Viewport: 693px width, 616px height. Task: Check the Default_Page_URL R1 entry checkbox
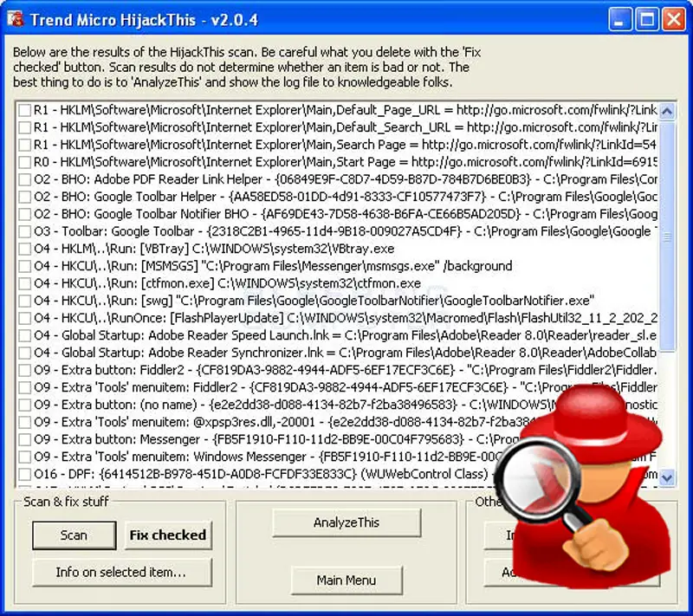pyautogui.click(x=25, y=110)
